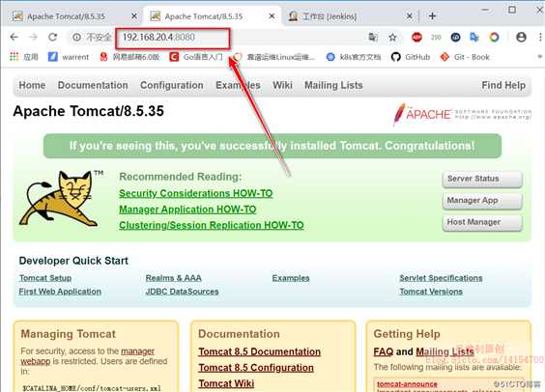Open the Linux ops bookmark with red icon
The image size is (545, 392).
(274, 57)
